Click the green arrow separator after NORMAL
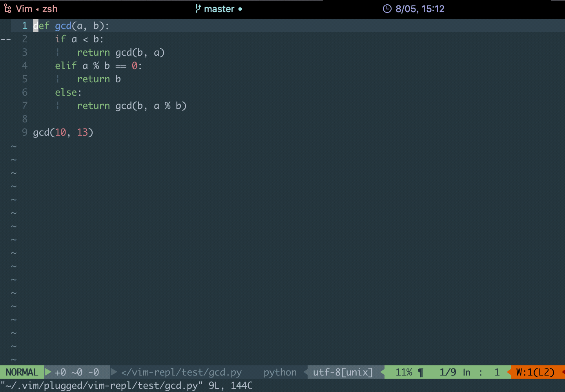The height and width of the screenshot is (392, 565). (48, 372)
